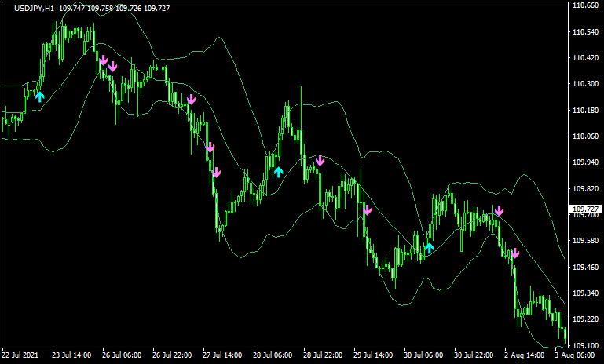This screenshot has width=604, height=364.
Task: Select the leftmost pink sell arrow after 23 Jul 14:00
Action: click(x=102, y=59)
